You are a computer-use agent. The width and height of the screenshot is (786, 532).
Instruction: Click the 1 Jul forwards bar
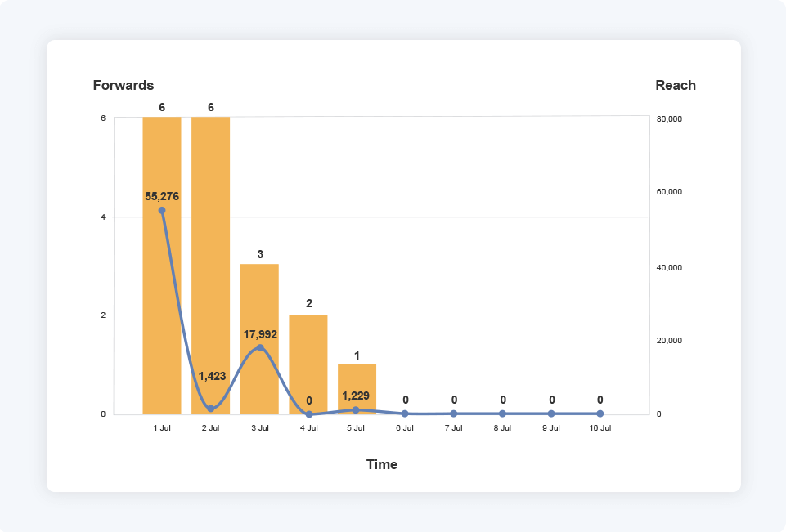coord(162,311)
